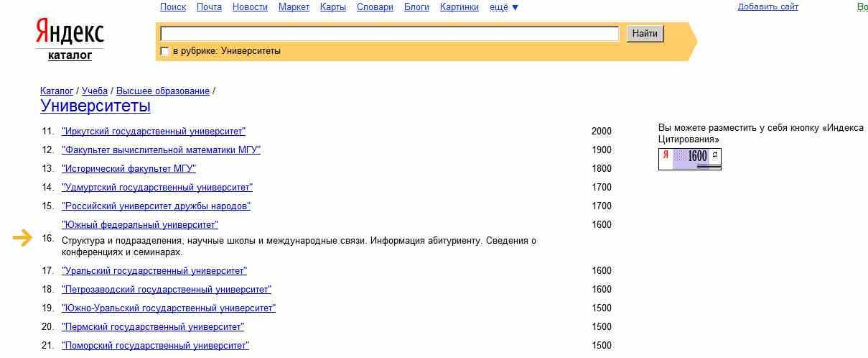Viewport: 868px width, 358px height.
Task: Enable the 'в рубрике: Университеты' checkbox
Action: coord(164,52)
